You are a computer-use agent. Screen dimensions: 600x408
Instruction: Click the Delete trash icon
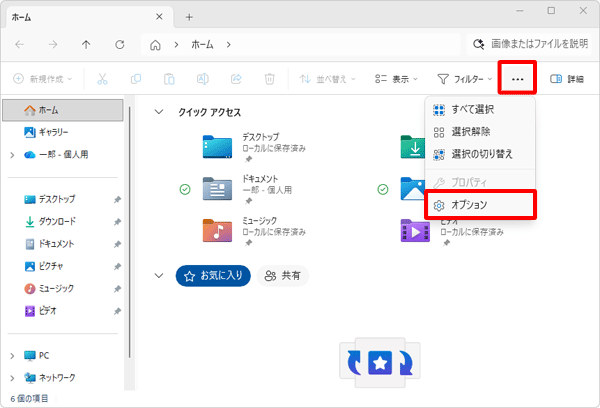(269, 79)
